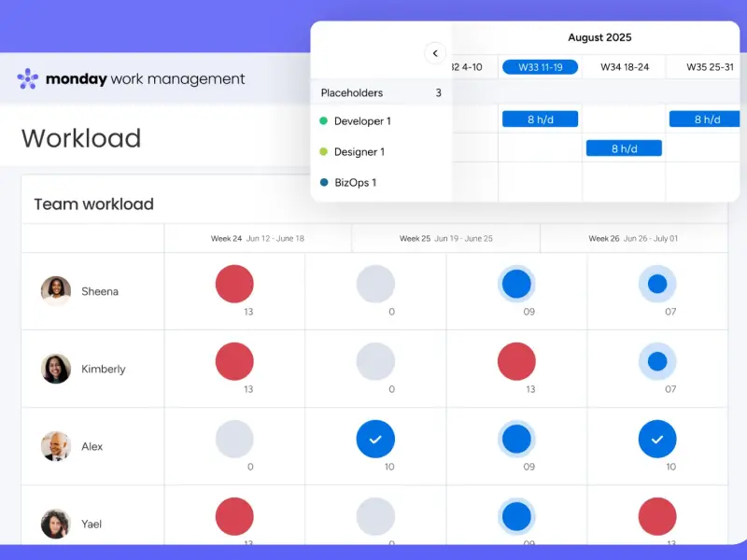Click Alex's checkmark circle showing 10 in Week 25
This screenshot has width=747, height=560.
point(375,439)
